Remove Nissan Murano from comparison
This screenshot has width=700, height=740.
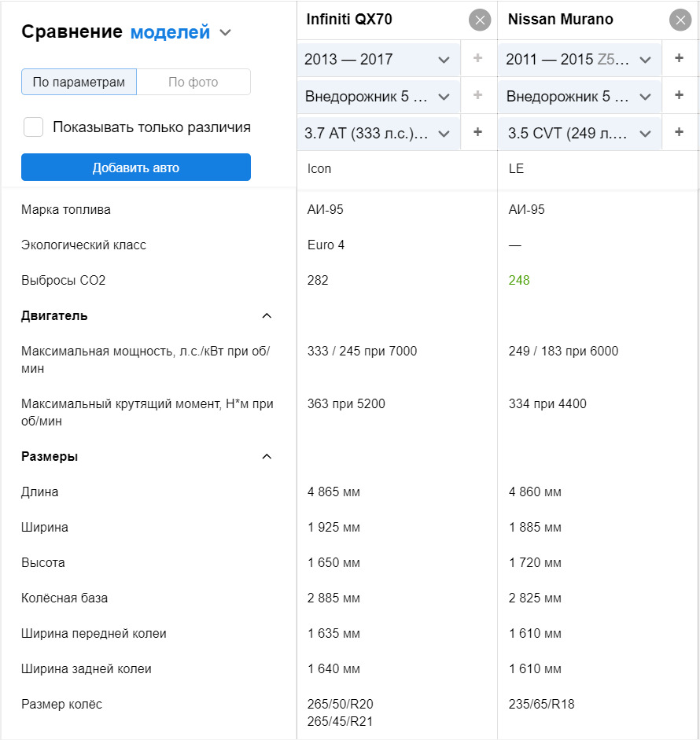pyautogui.click(x=680, y=20)
